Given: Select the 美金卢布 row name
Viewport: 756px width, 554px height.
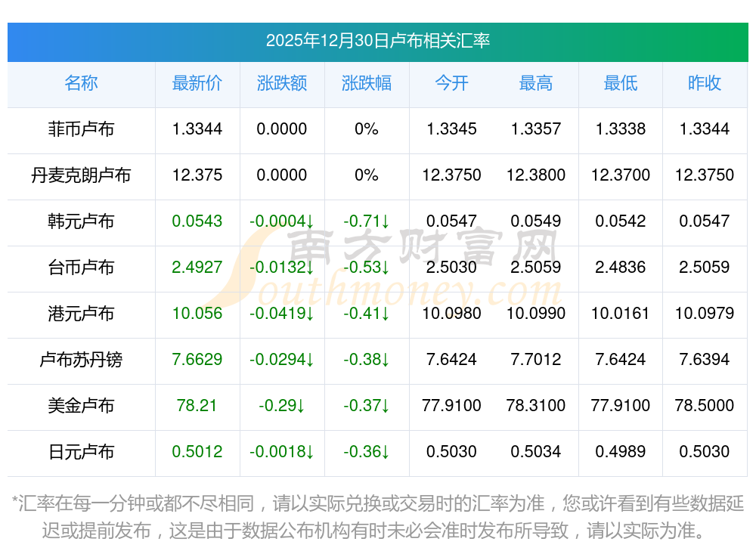Looking at the screenshot, I should click(81, 406).
